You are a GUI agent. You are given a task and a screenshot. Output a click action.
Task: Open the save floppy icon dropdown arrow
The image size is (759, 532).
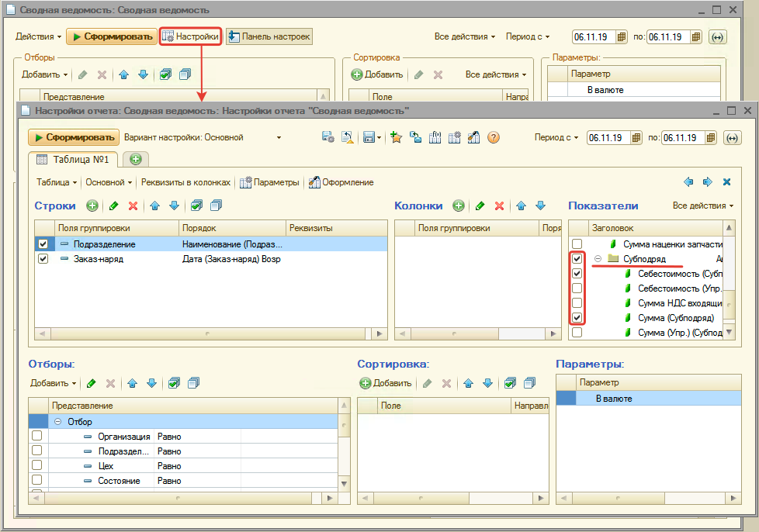379,138
